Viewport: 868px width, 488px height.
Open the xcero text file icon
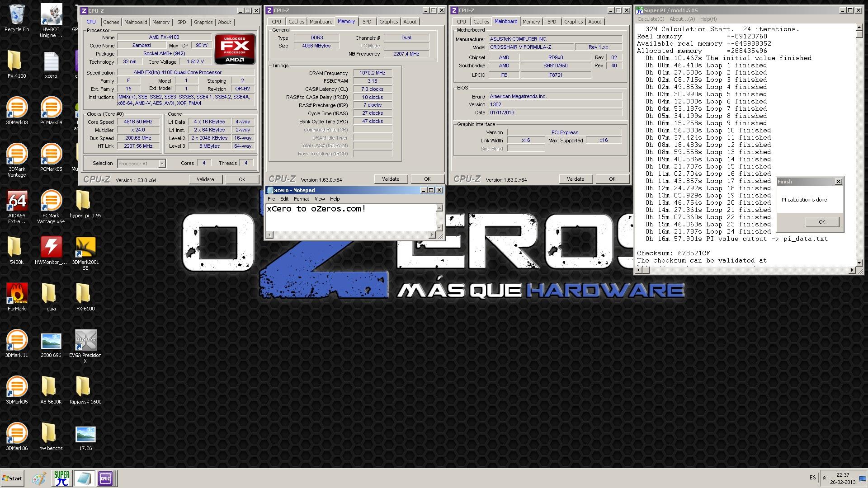[x=51, y=65]
